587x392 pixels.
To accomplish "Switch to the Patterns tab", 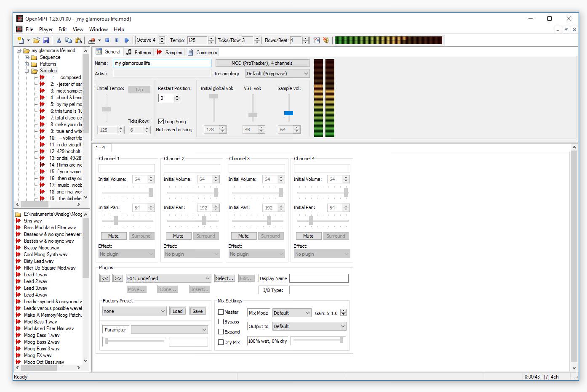I will point(139,52).
